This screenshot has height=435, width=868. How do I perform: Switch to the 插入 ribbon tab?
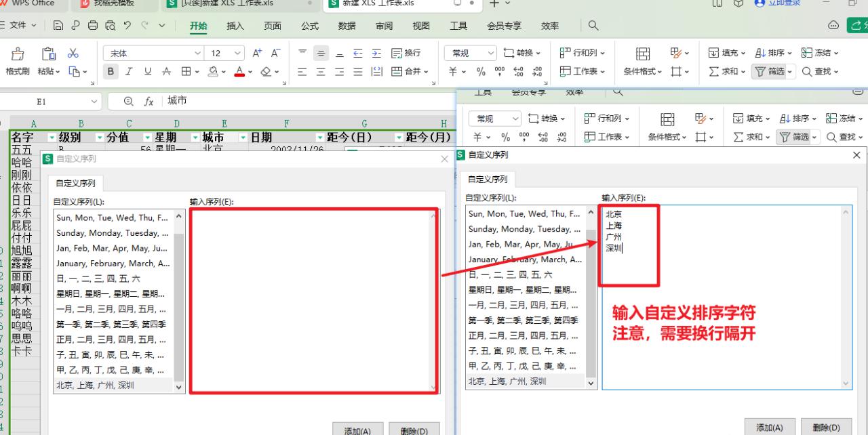[235, 26]
